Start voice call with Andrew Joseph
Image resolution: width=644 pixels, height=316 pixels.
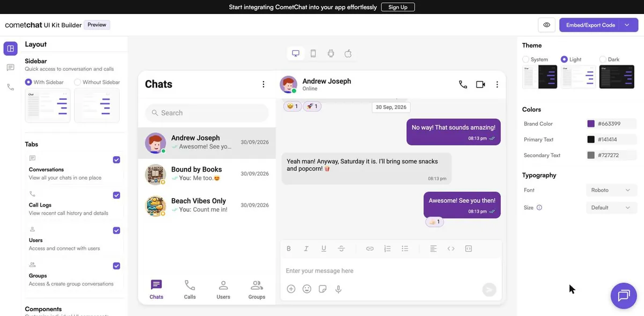coord(463,84)
